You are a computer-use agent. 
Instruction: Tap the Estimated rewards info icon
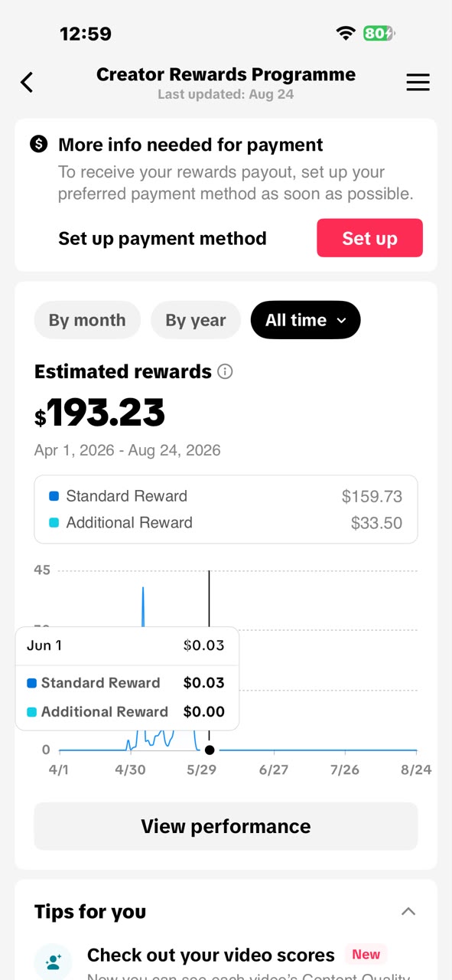click(225, 371)
